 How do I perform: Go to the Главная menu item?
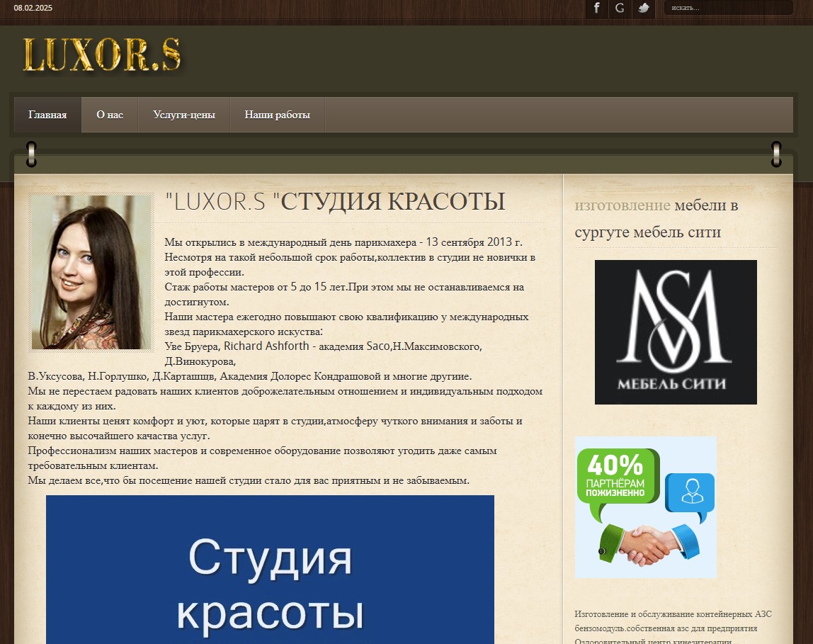(x=47, y=115)
